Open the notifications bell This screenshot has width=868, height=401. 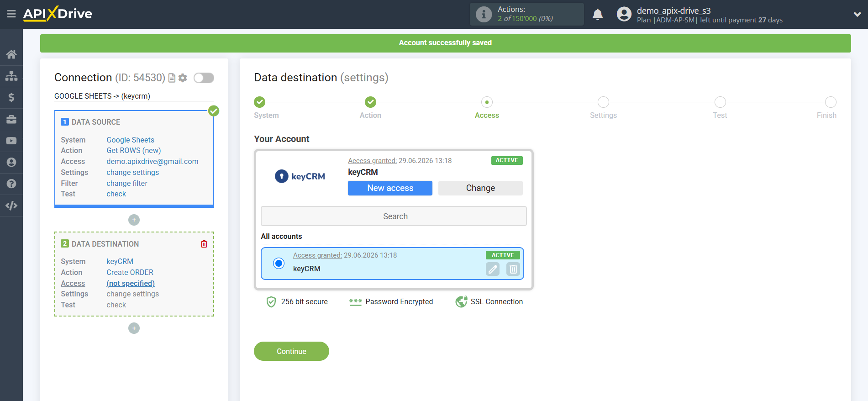click(598, 14)
